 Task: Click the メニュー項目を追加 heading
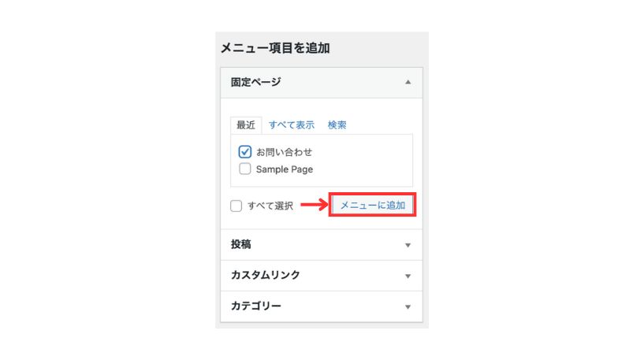pyautogui.click(x=275, y=48)
